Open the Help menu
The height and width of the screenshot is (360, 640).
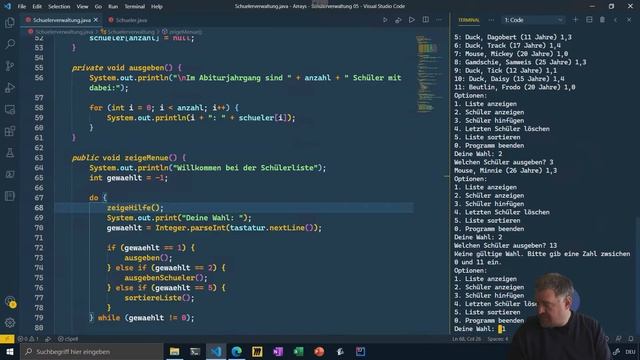pos(157,7)
